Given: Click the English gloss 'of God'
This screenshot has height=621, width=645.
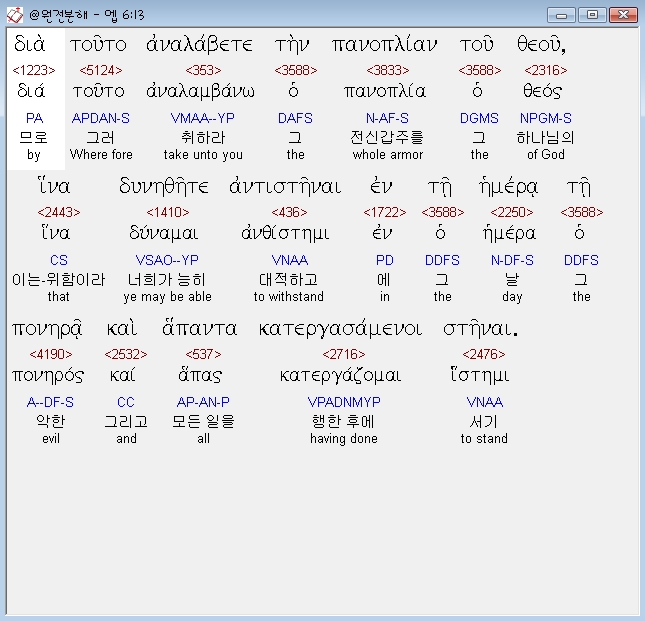Looking at the screenshot, I should tap(546, 155).
